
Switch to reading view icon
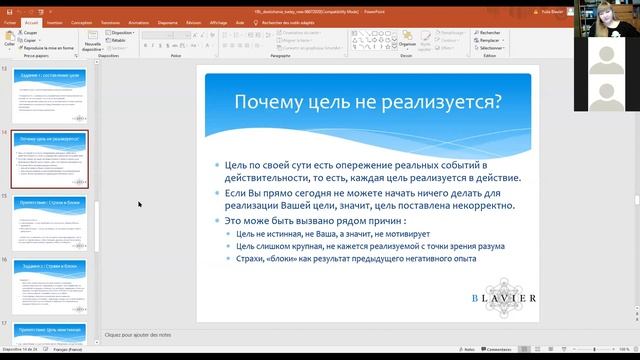[x=551, y=349]
